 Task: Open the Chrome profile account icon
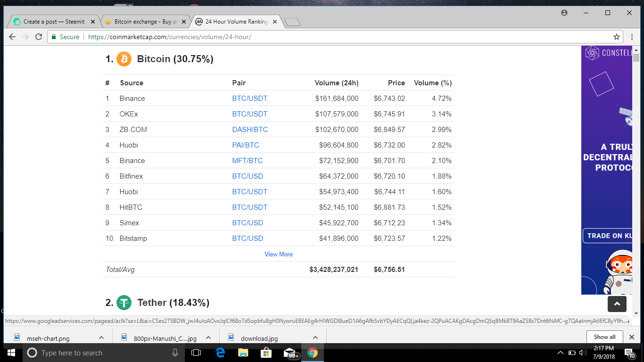pyautogui.click(x=564, y=13)
